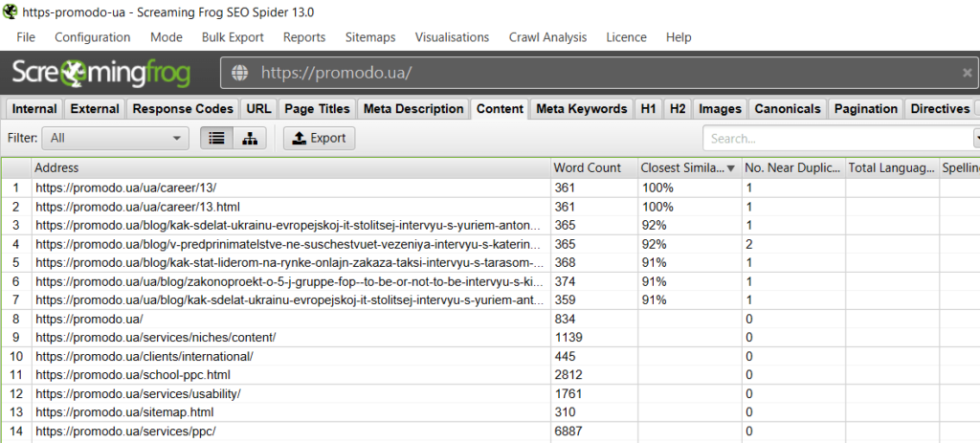Click the frog app icon in title bar

(10, 11)
